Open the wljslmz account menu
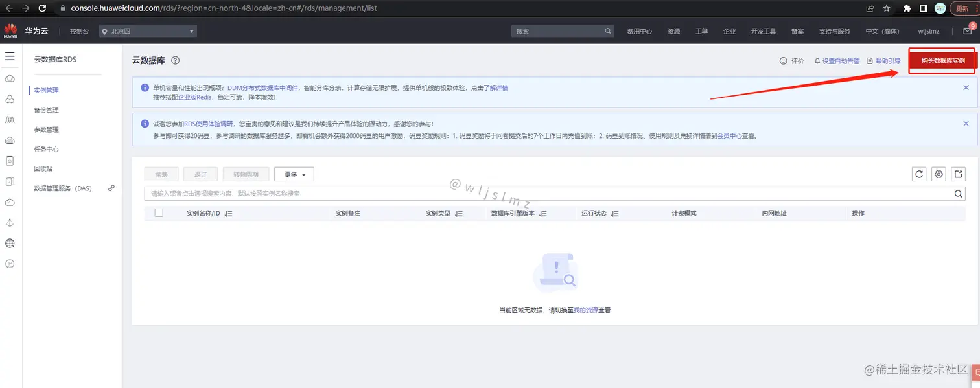 [929, 31]
